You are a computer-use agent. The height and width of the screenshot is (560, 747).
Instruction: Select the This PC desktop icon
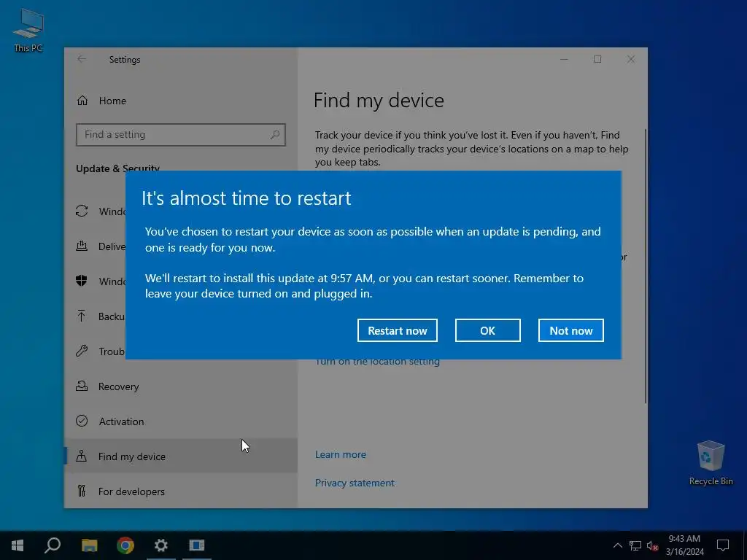tap(28, 29)
